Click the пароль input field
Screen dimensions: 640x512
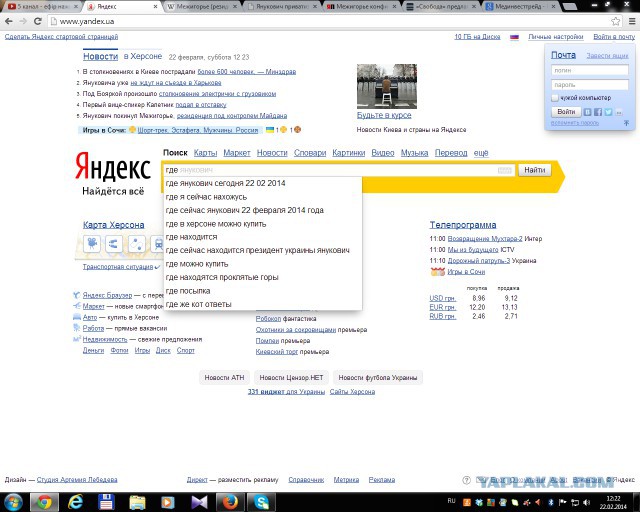589,85
